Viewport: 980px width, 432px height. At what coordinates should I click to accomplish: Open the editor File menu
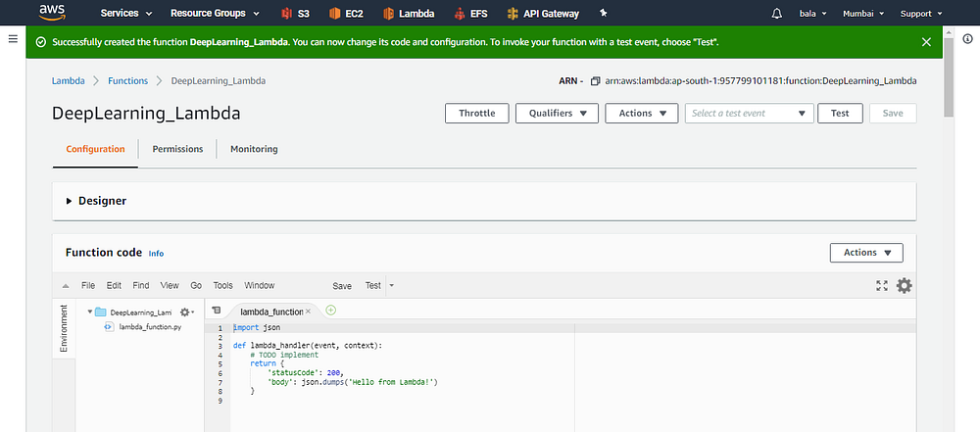point(88,285)
